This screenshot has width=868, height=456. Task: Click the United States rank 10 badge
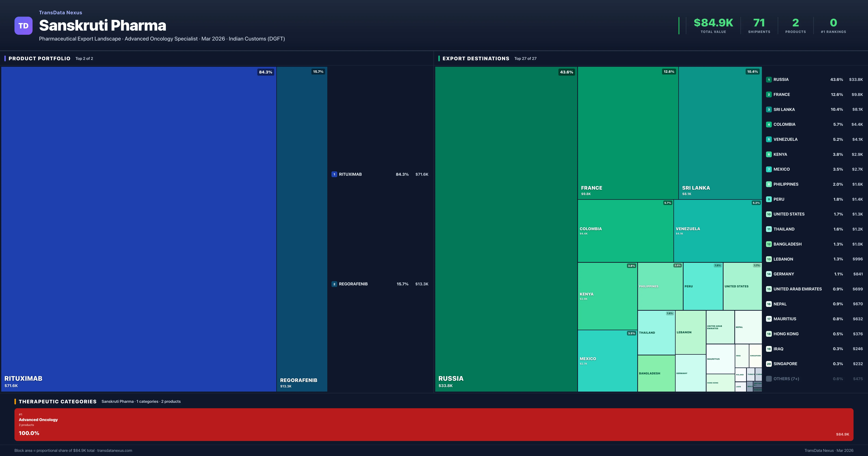pos(769,214)
